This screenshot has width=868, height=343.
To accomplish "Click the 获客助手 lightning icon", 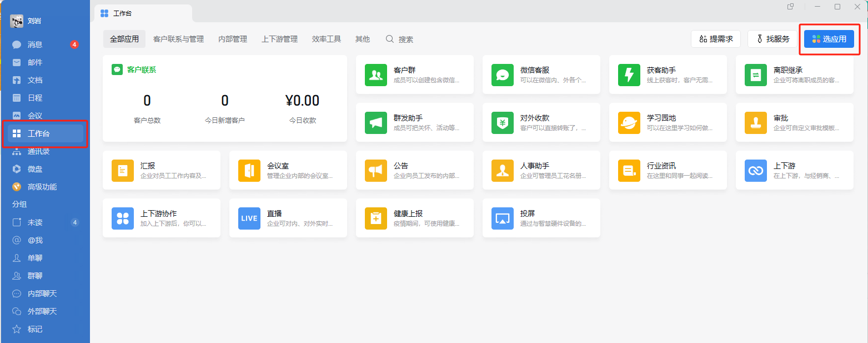I will 629,74.
